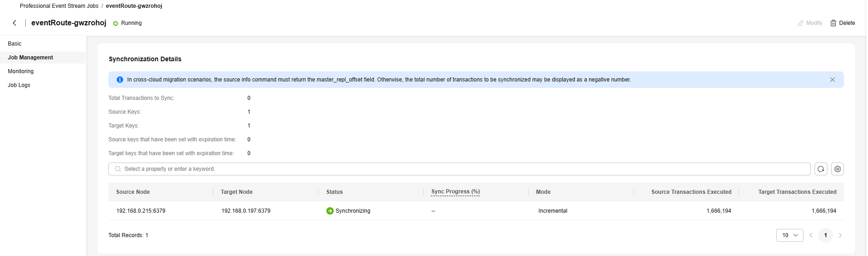This screenshot has height=256, width=868.
Task: Open Professional Event Stream Jobs breadcrumb
Action: [59, 6]
